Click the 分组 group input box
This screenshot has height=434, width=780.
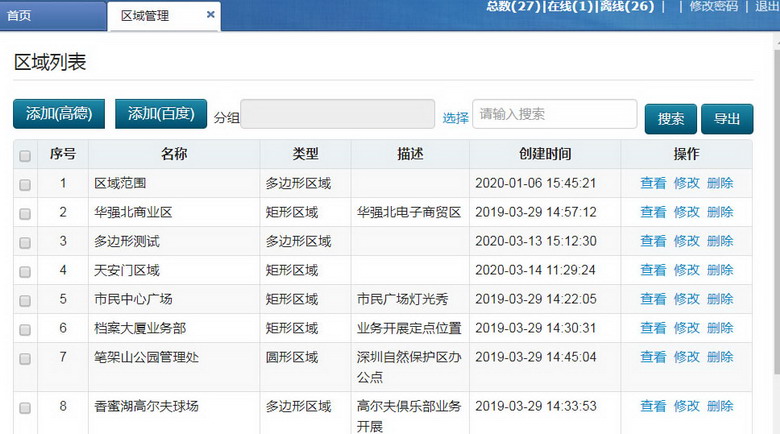coord(337,114)
